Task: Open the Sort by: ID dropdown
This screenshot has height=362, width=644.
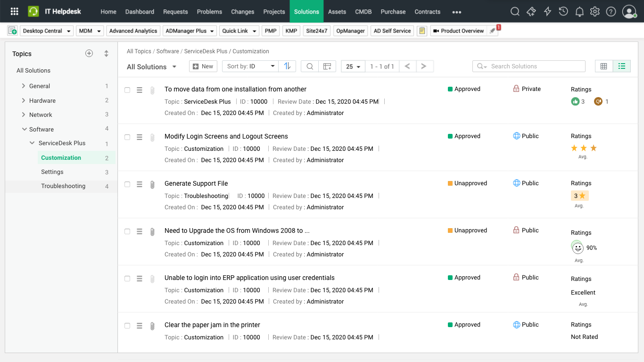Action: [x=251, y=66]
